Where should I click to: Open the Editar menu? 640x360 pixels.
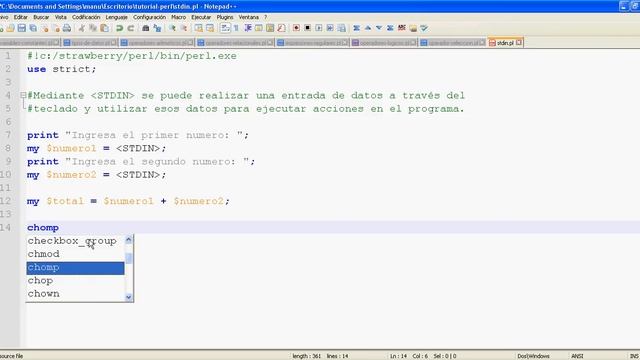(20, 17)
